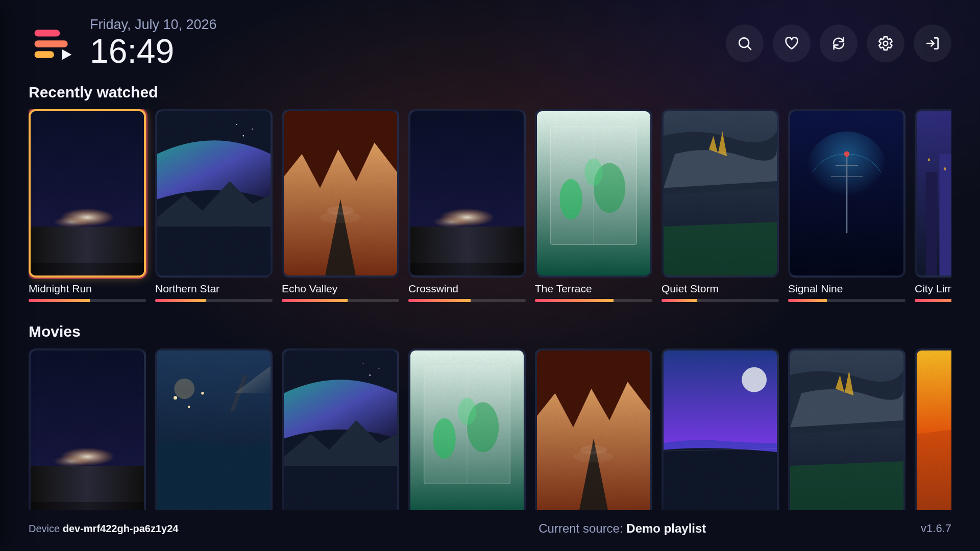Click the Northern Star title text
The height and width of the screenshot is (551, 980).
click(x=187, y=289)
